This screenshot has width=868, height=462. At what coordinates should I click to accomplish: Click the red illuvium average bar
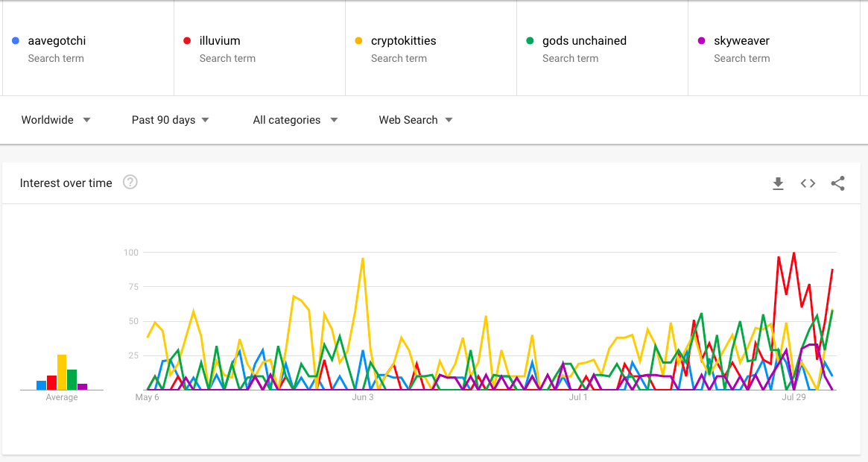(x=51, y=383)
